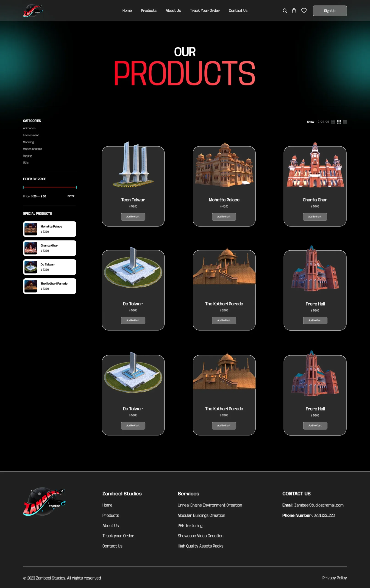This screenshot has height=588, width=370.
Task: Open Privacy Policy footer link
Action: point(334,578)
